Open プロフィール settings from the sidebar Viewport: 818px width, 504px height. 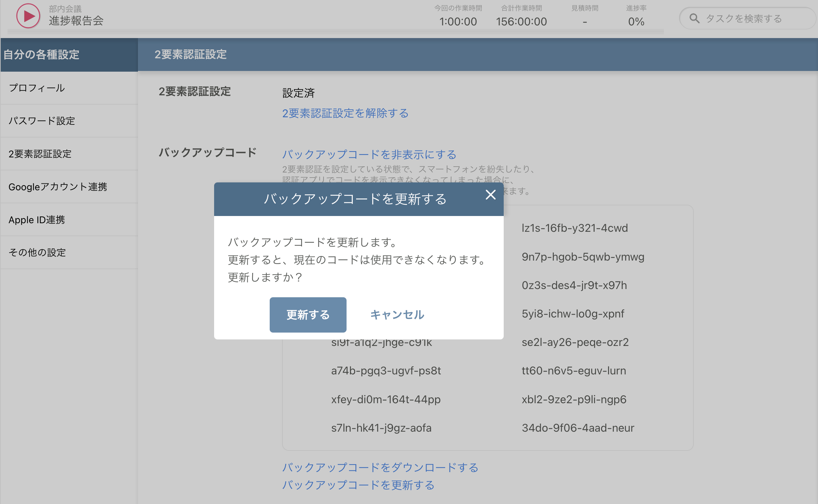[x=36, y=88]
